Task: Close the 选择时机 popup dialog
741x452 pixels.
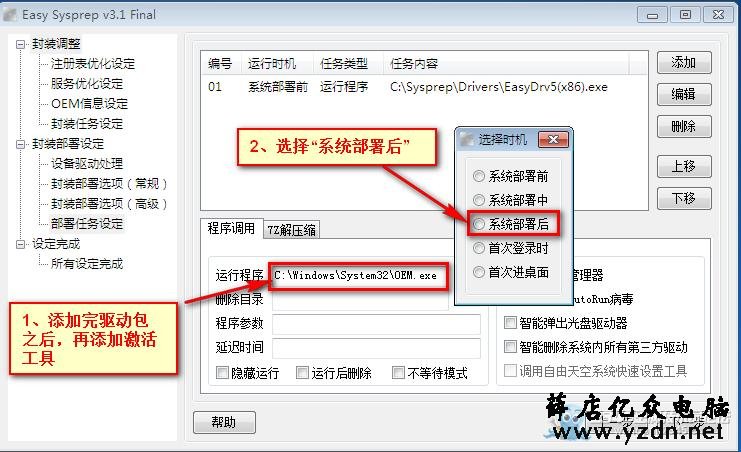Action: pyautogui.click(x=553, y=139)
